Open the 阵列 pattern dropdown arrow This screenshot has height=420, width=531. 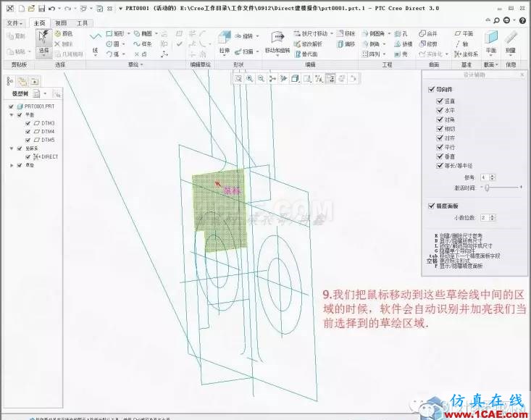click(384, 54)
